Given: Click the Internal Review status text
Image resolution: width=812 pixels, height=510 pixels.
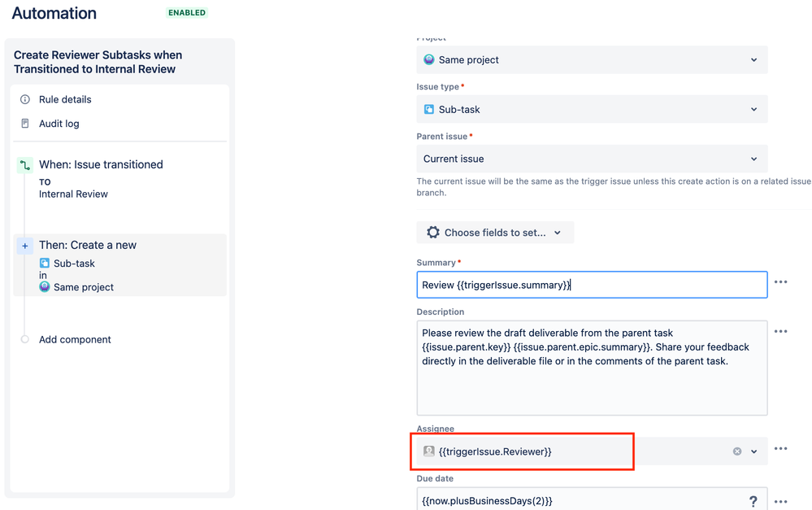Looking at the screenshot, I should (73, 194).
